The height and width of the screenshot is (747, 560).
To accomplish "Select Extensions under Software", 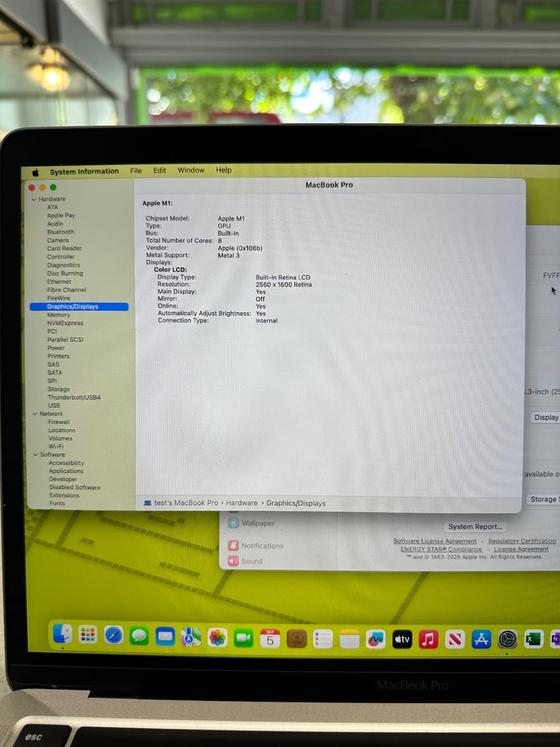I will [x=64, y=495].
